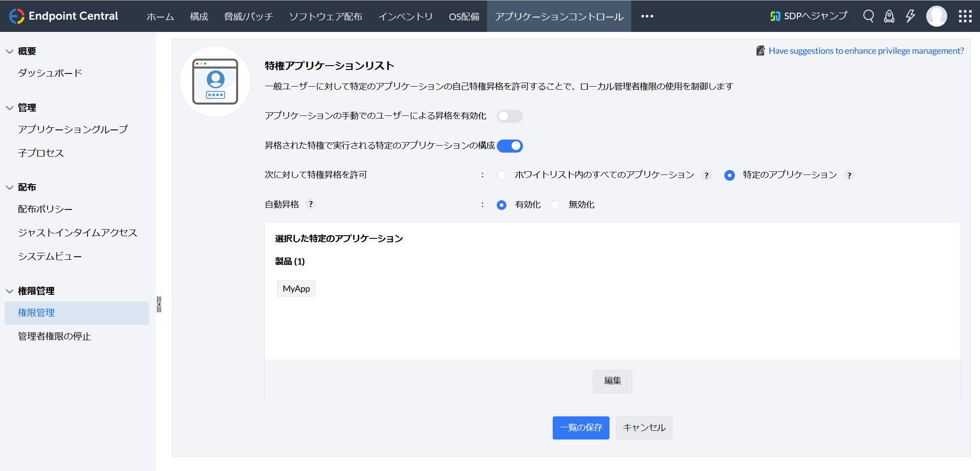Open the user profile avatar

(936, 16)
